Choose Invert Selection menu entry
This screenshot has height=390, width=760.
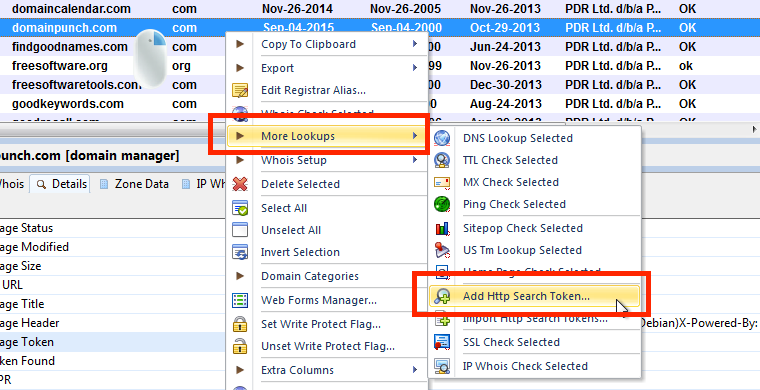pyautogui.click(x=327, y=252)
